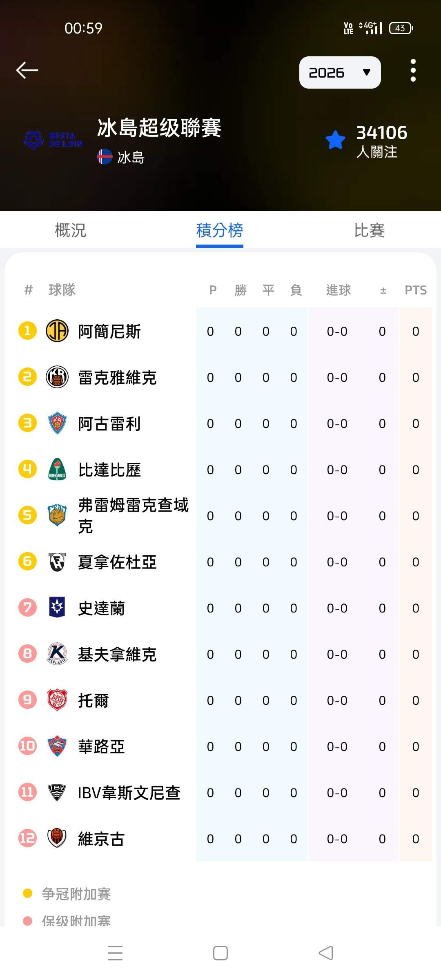
Task: Open the three-dot more options menu
Action: (413, 70)
